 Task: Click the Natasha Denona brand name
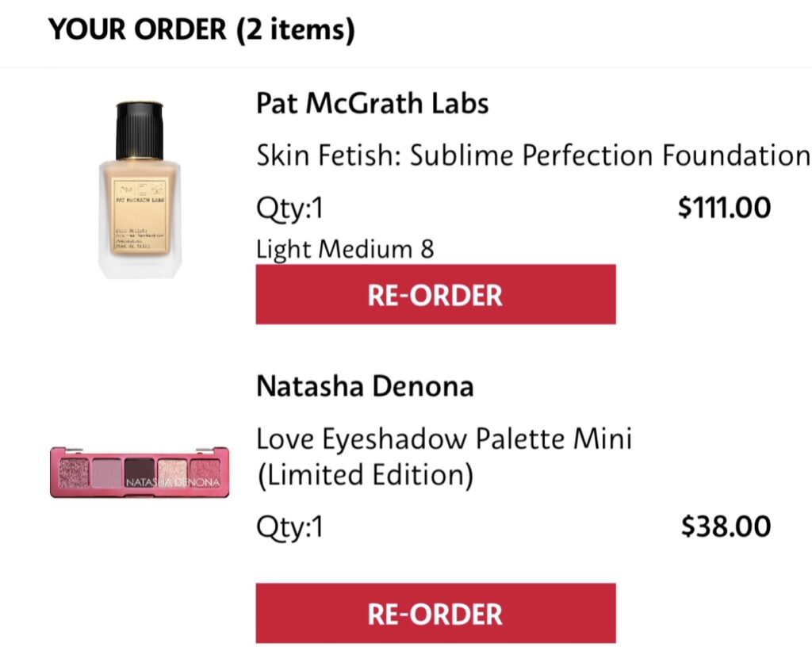click(x=365, y=386)
